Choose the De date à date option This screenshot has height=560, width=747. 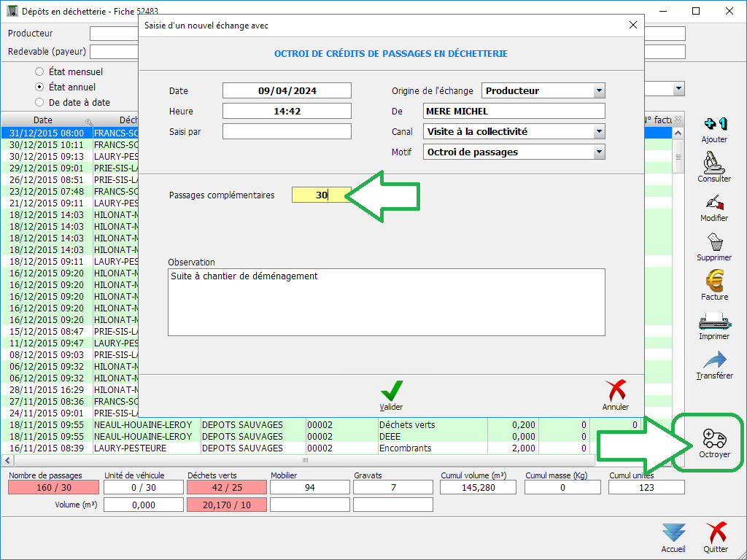tap(40, 103)
